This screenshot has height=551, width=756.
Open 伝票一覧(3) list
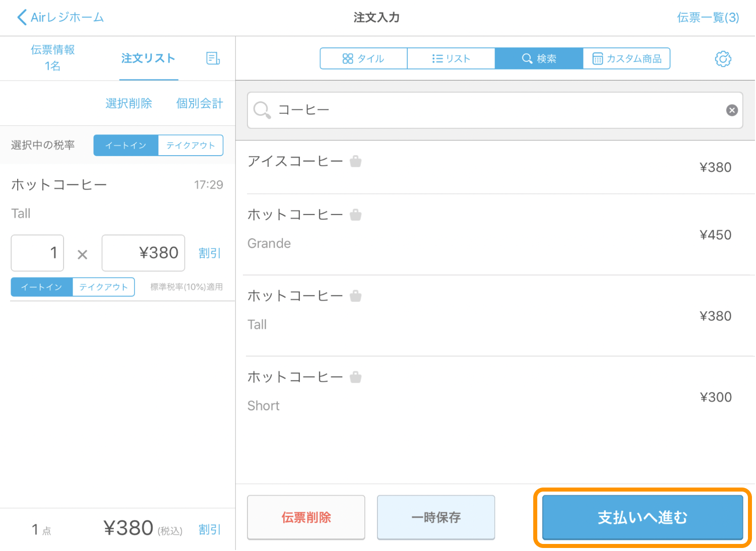coord(708,18)
